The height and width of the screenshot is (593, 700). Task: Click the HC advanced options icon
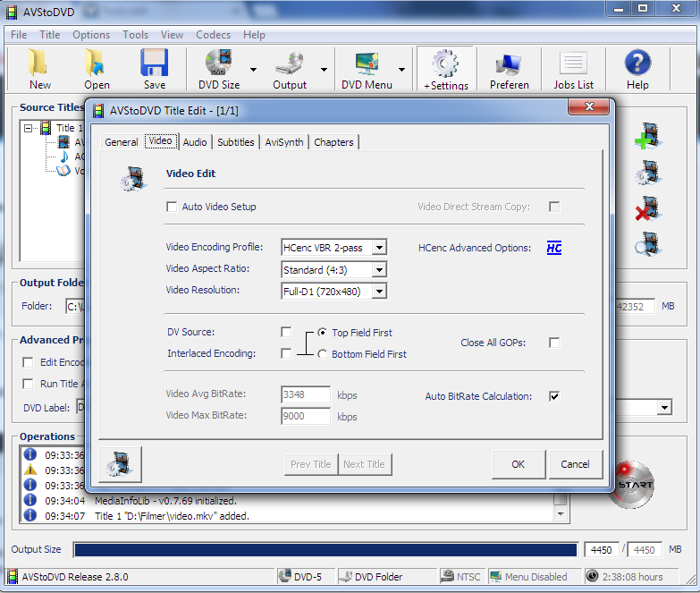[554, 248]
